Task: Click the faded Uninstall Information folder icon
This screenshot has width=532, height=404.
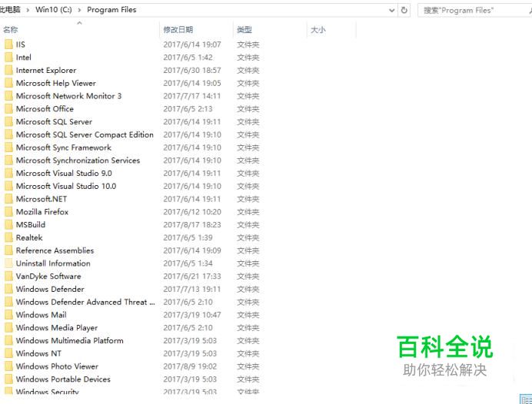Action: (x=8, y=263)
